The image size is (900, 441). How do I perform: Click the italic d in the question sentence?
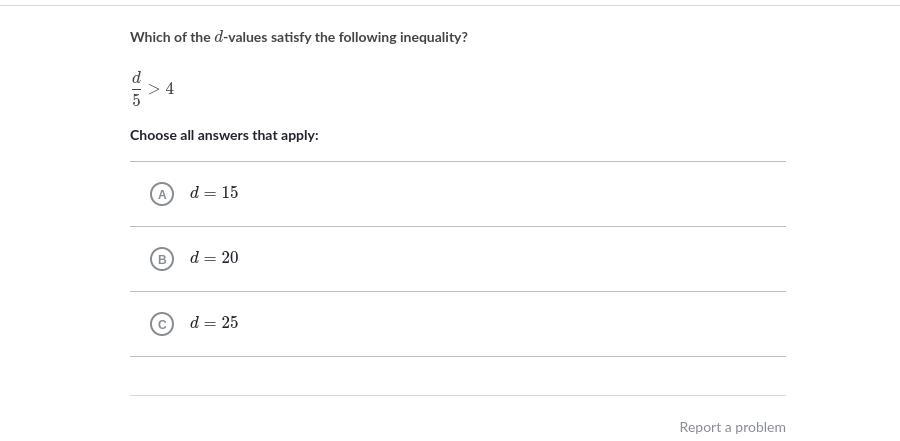click(x=219, y=37)
